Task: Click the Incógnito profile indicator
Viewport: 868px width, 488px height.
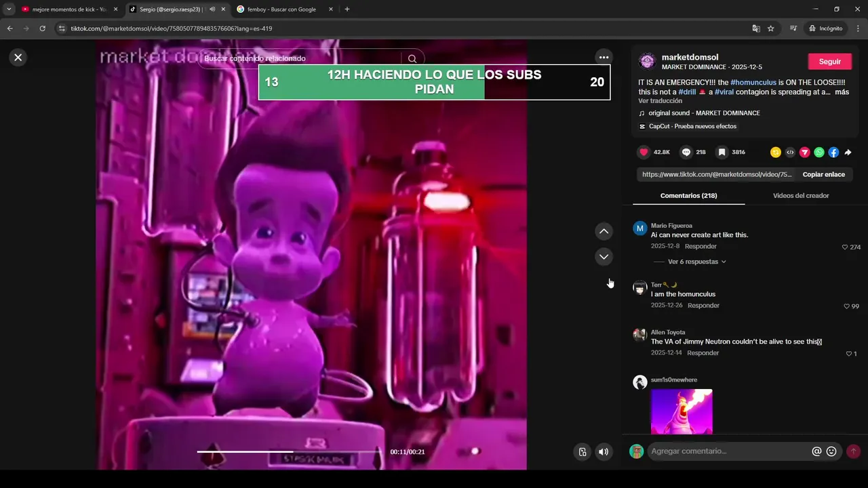Action: point(825,28)
